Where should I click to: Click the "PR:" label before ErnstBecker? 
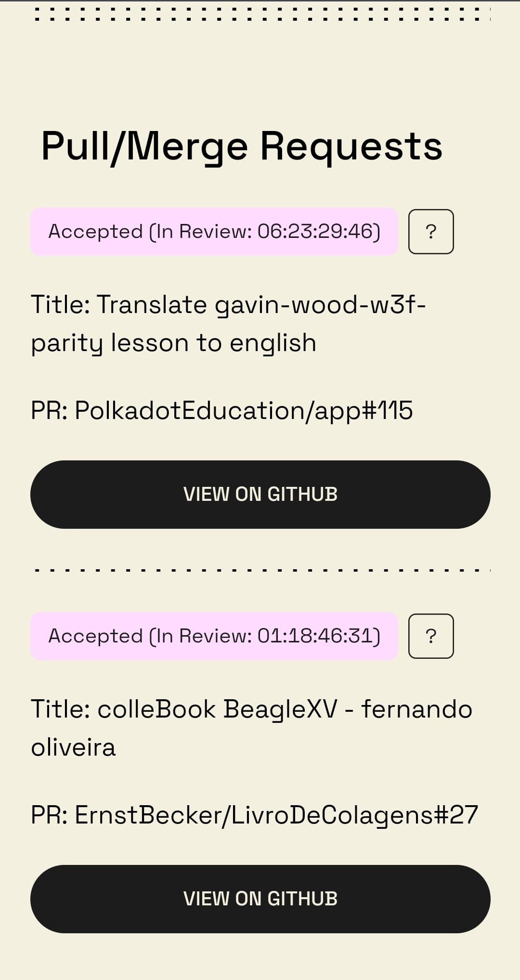49,815
